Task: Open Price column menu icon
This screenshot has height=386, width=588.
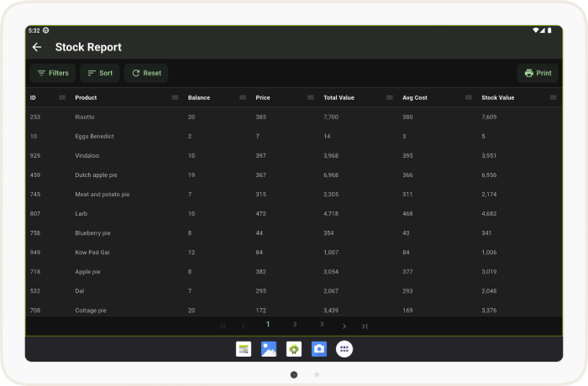Action: pyautogui.click(x=311, y=97)
